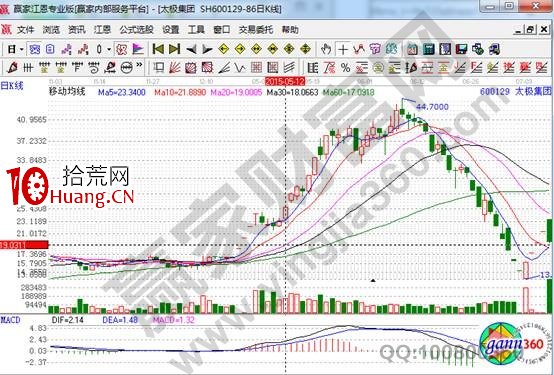Click the 600129 太极集团 stock label

pos(516,92)
